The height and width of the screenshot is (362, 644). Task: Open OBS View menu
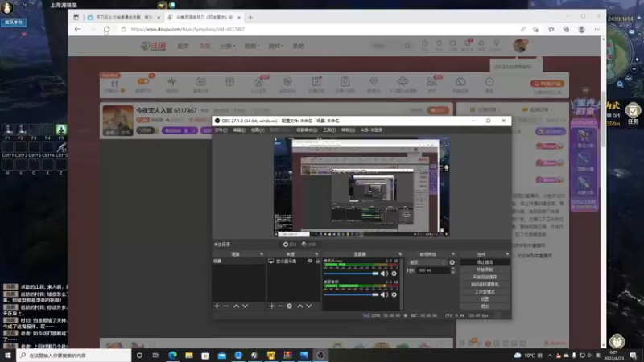click(x=258, y=130)
